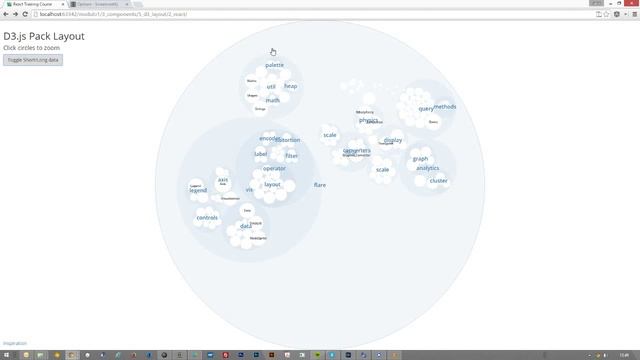Zoom into the physics circle

coord(368,120)
